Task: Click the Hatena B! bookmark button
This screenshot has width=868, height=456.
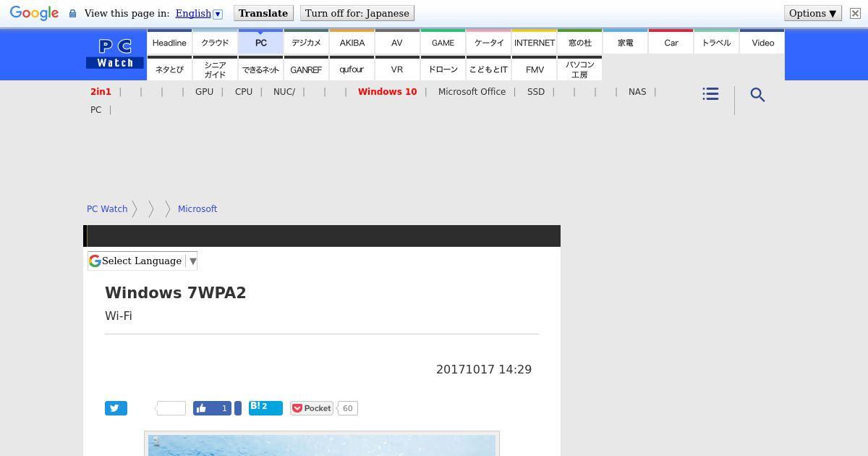Action: (x=265, y=408)
